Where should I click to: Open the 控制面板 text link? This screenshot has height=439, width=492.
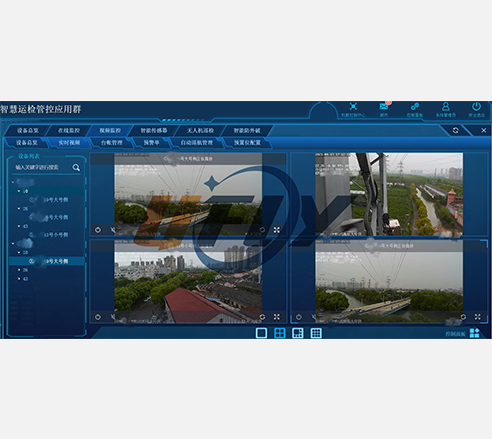pyautogui.click(x=455, y=334)
